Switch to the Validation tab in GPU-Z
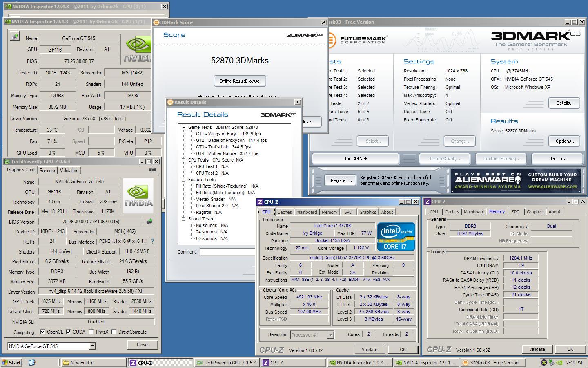588x368 pixels. [x=69, y=171]
